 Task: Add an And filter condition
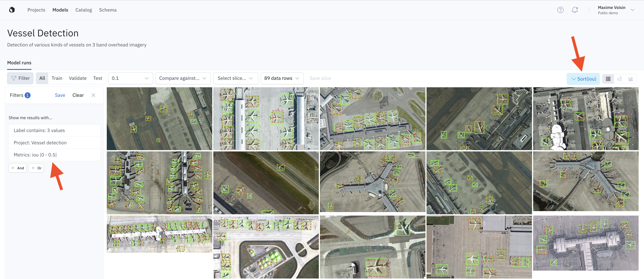tap(18, 168)
